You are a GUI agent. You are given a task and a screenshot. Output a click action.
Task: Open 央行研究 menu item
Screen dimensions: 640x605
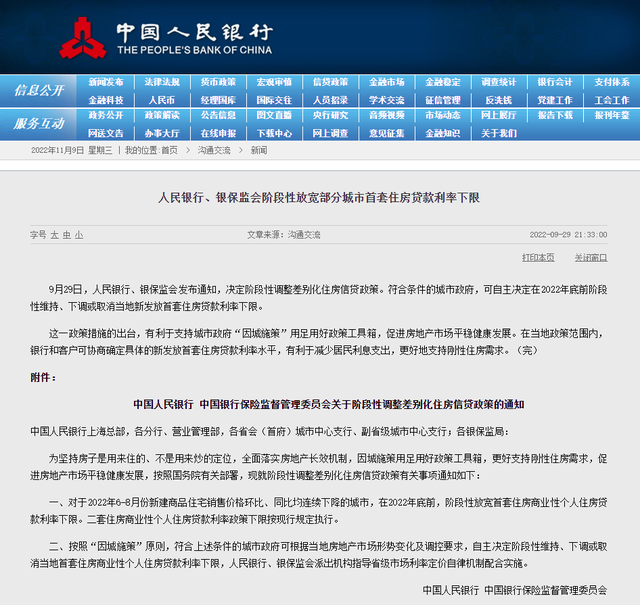coord(331,115)
